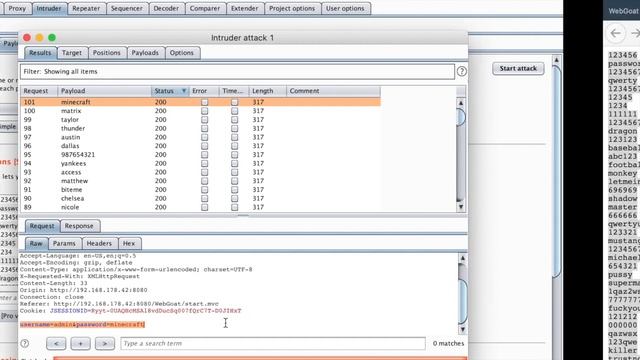640x360 pixels.
Task: Toggle Error checkbox for thunder row
Action: click(204, 129)
